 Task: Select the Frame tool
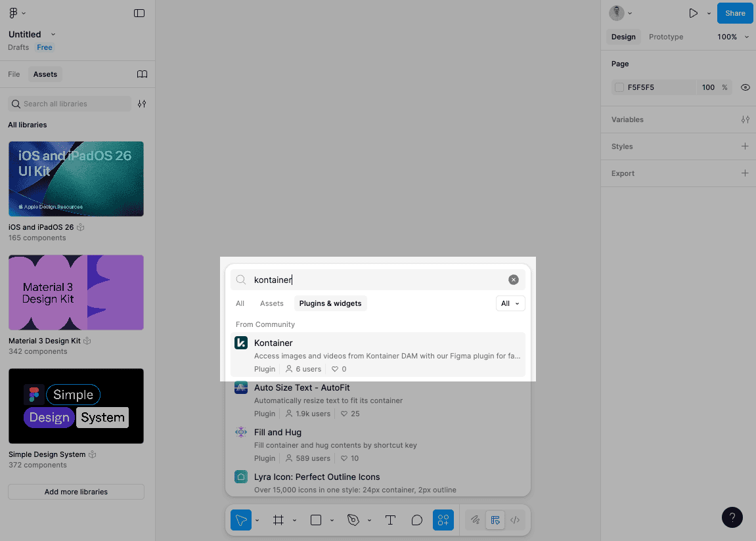[x=277, y=519]
